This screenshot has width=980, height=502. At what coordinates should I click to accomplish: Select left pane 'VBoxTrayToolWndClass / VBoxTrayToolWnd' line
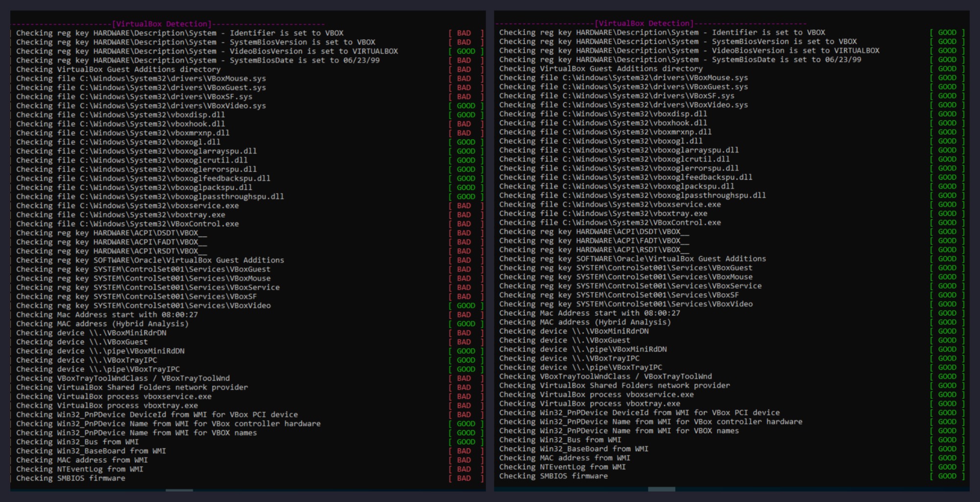coord(123,378)
